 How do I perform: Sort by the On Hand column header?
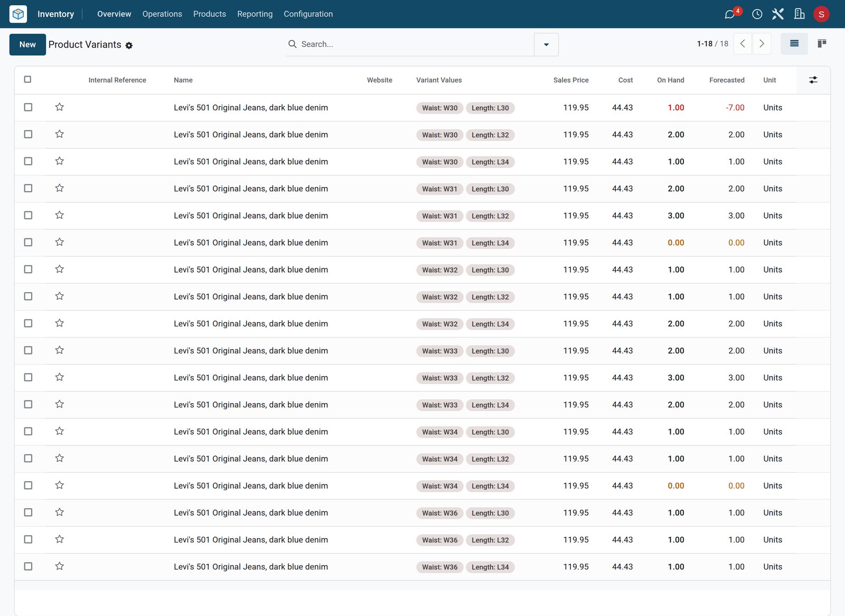pyautogui.click(x=670, y=80)
